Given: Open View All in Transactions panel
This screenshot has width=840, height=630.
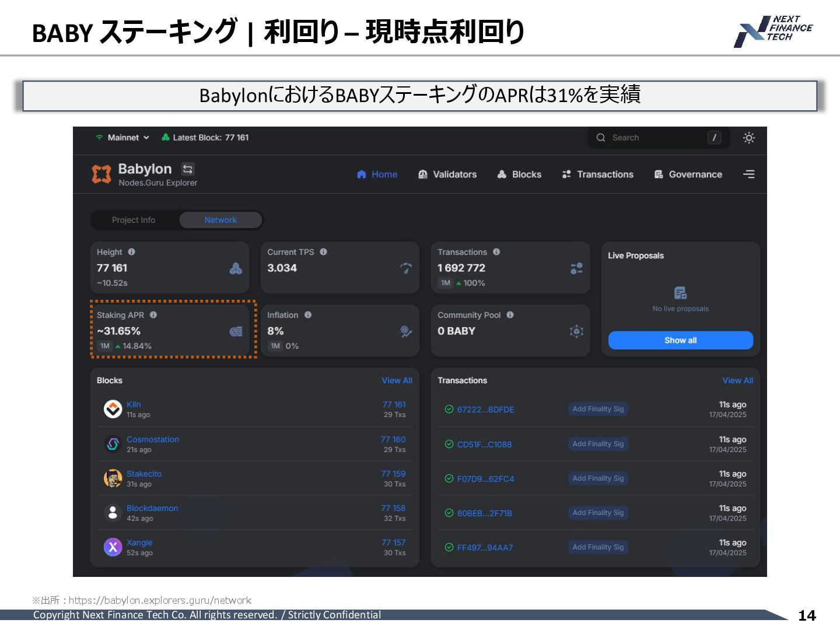Looking at the screenshot, I should 738,380.
